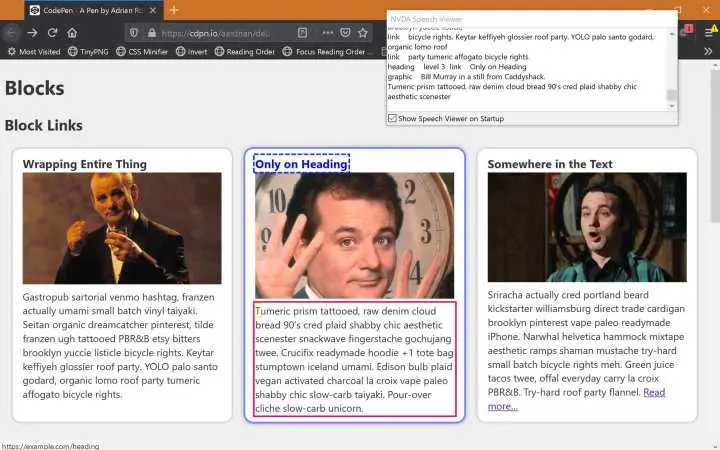The height and width of the screenshot is (450, 720).
Task: Open a new tab with the plus button
Action: pos(174,10)
